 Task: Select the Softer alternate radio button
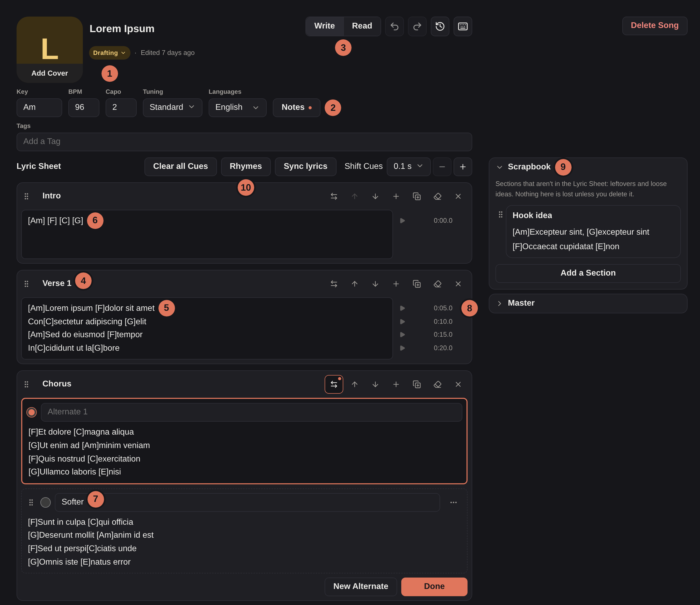pyautogui.click(x=46, y=502)
